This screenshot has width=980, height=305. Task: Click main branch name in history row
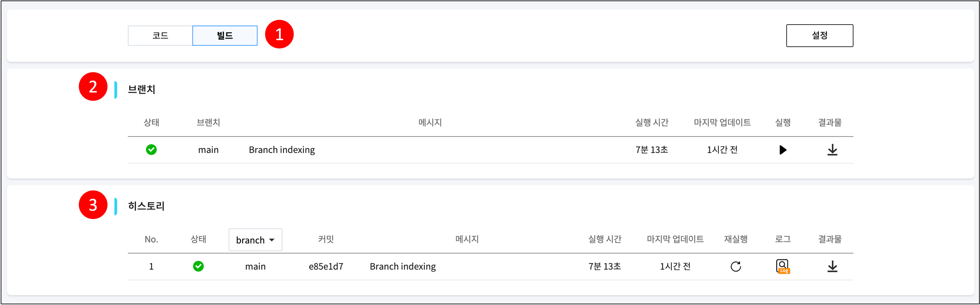255,267
